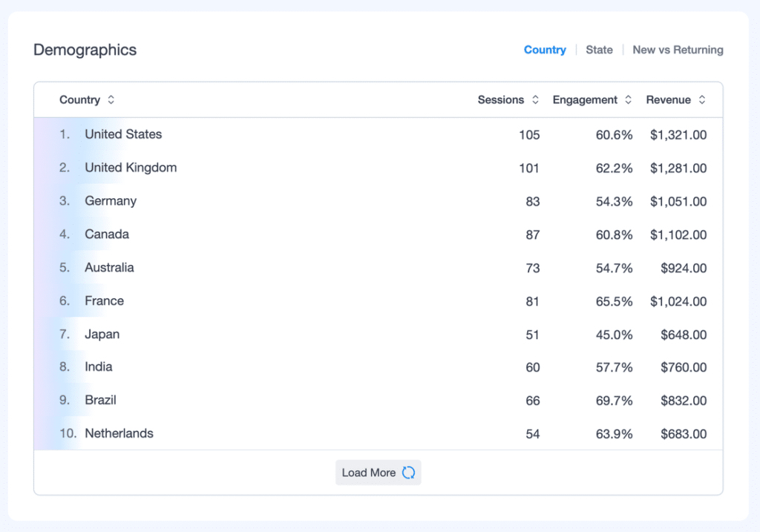760x532 pixels.
Task: Click the 62.2% engagement value
Action: click(x=614, y=168)
